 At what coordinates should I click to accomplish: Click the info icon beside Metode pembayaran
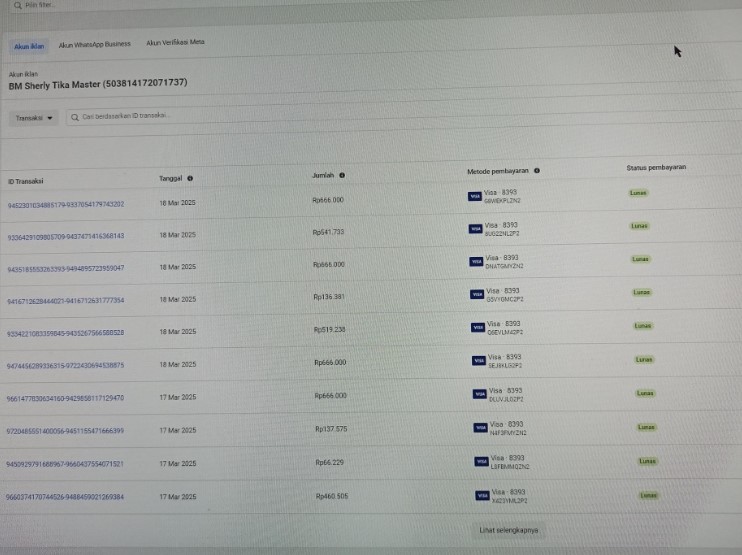[x=537, y=171]
